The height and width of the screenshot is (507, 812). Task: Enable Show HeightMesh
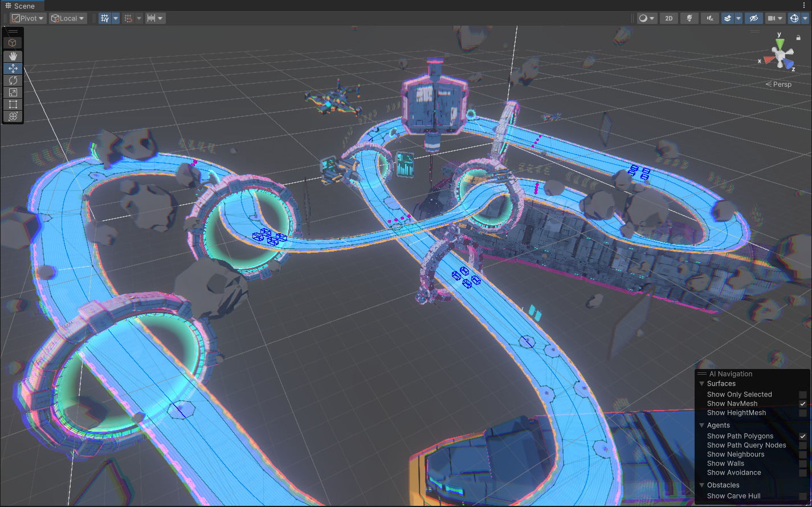click(803, 412)
